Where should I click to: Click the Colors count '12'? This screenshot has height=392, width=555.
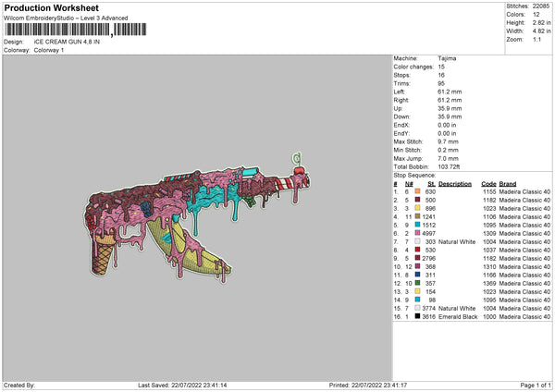[x=536, y=15]
